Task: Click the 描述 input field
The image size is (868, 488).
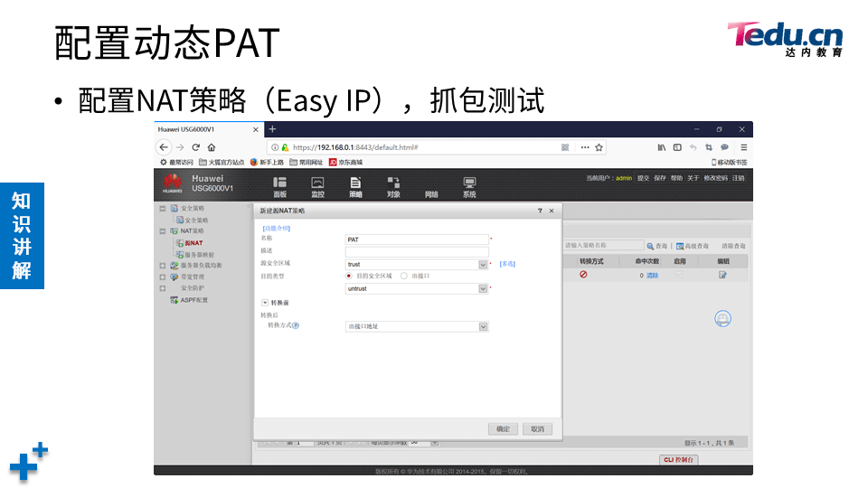Action: click(417, 252)
